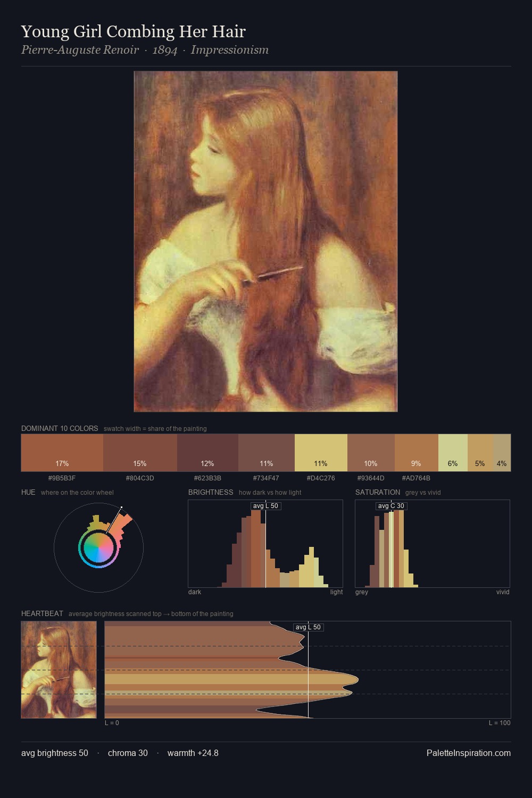Image resolution: width=532 pixels, height=798 pixels.
Task: Click the 'grey' saturation axis label
Action: pos(362,592)
